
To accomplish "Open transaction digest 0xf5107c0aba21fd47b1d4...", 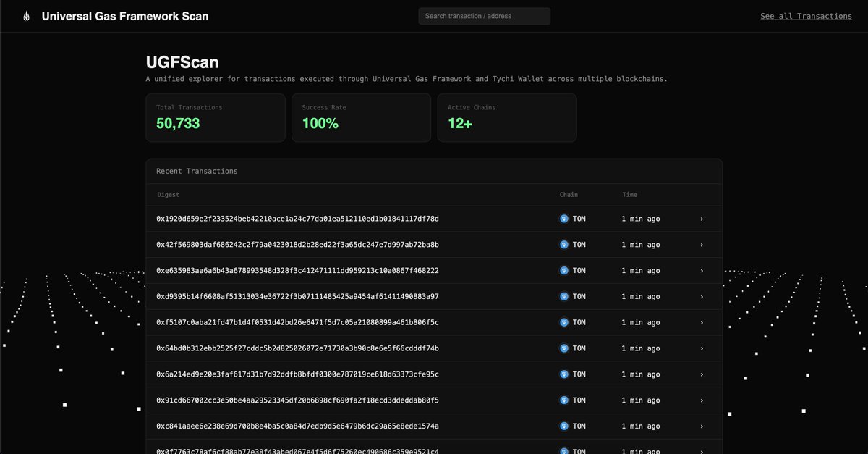I will pos(297,322).
